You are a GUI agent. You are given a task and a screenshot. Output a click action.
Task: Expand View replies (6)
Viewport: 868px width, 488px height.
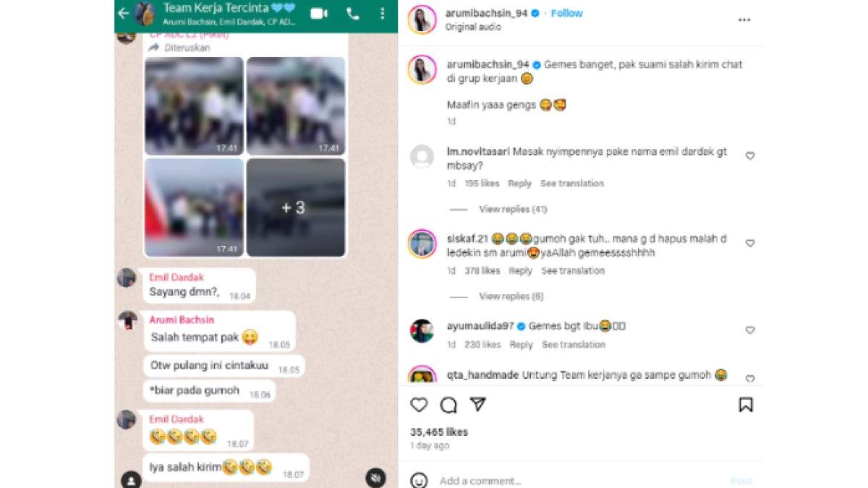click(x=511, y=296)
